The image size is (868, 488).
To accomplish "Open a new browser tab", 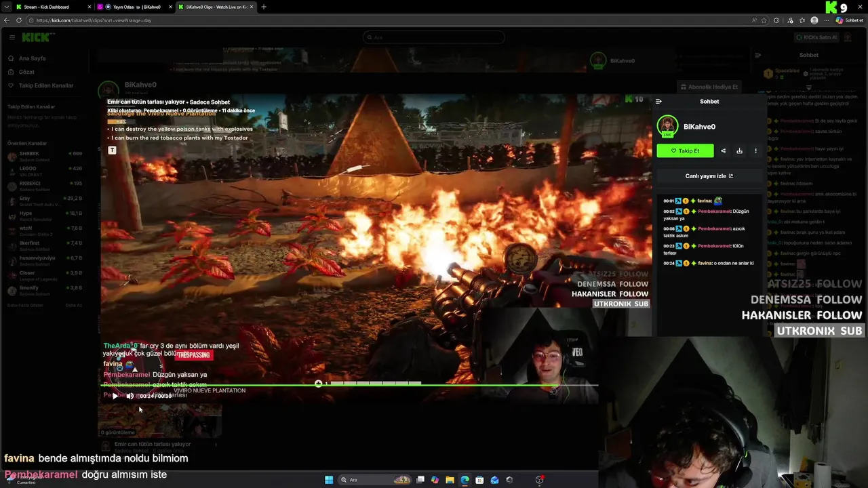I will click(x=264, y=7).
